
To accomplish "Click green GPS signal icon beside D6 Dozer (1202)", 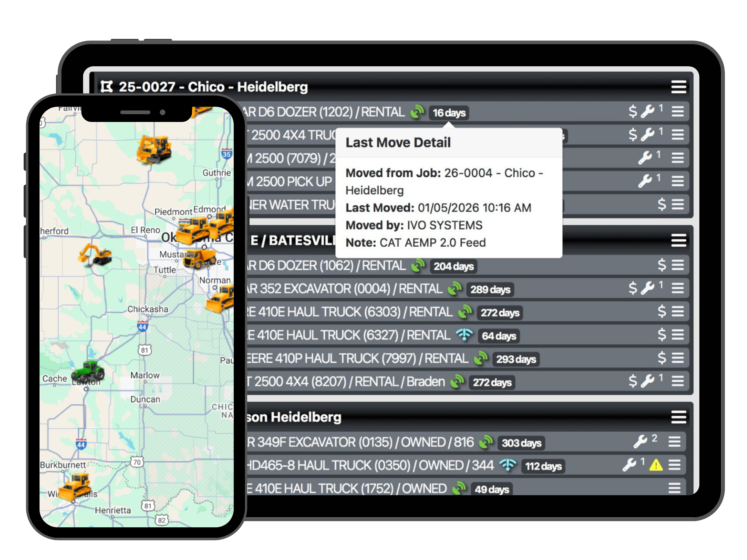I will click(417, 112).
